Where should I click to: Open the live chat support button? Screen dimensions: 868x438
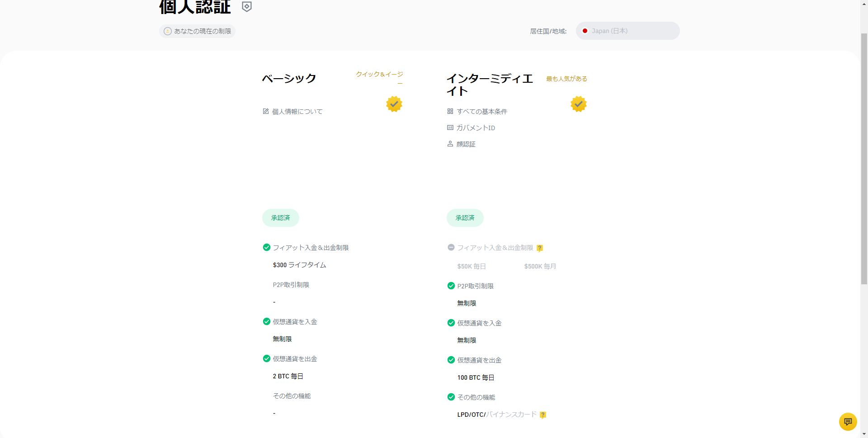point(848,422)
